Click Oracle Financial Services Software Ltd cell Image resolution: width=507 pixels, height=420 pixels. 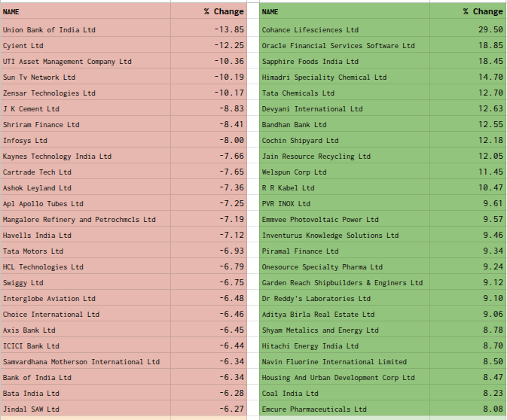(344, 46)
